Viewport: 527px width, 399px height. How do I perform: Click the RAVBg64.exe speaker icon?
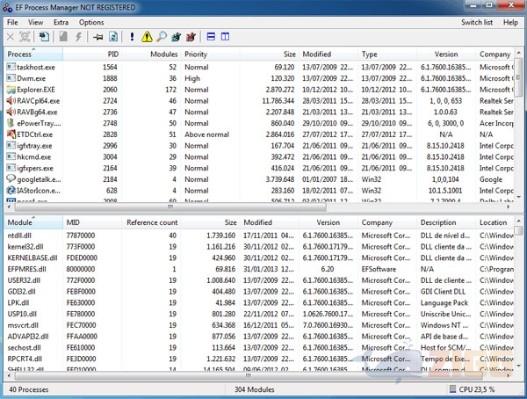11,112
